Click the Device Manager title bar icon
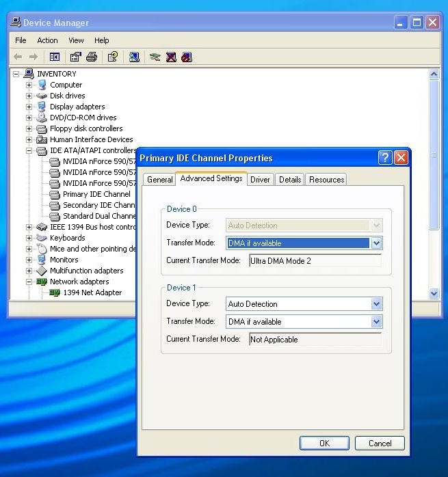448x477 pixels. coord(16,22)
